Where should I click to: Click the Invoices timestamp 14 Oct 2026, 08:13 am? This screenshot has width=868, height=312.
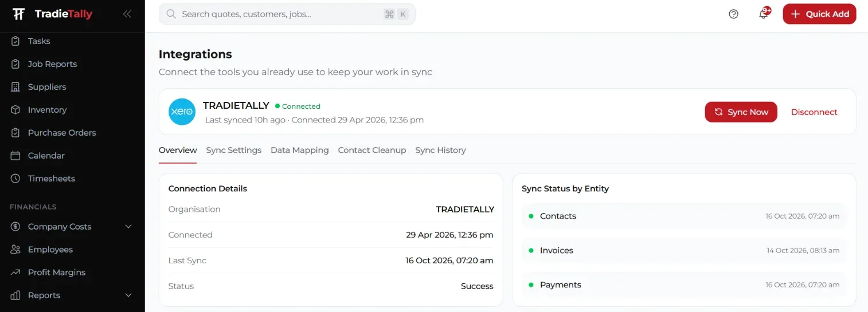click(x=803, y=251)
